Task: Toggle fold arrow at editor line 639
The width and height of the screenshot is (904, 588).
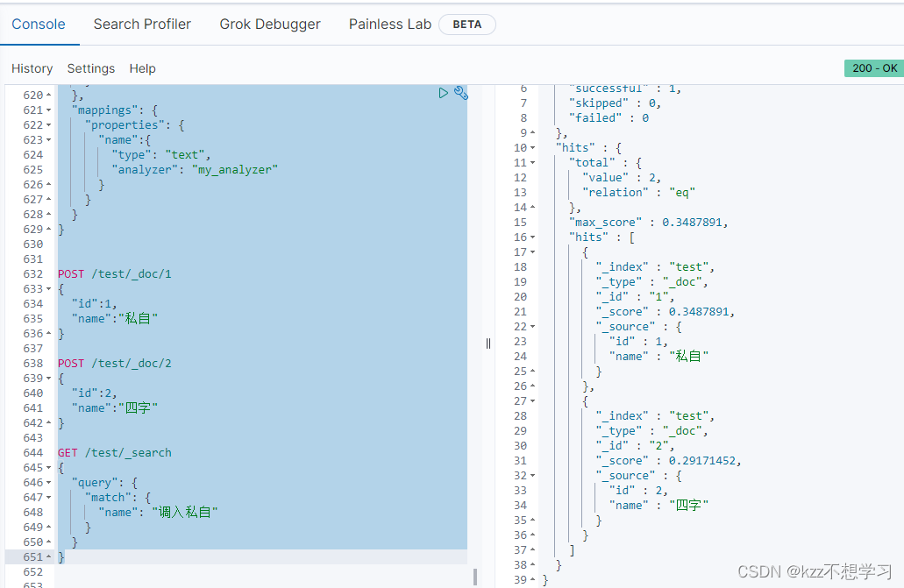Action: 48,379
